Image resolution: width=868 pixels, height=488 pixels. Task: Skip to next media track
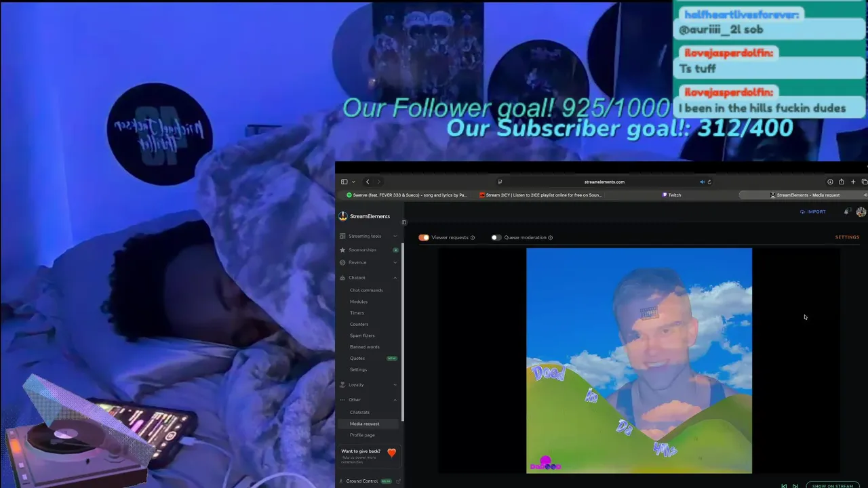pos(795,486)
